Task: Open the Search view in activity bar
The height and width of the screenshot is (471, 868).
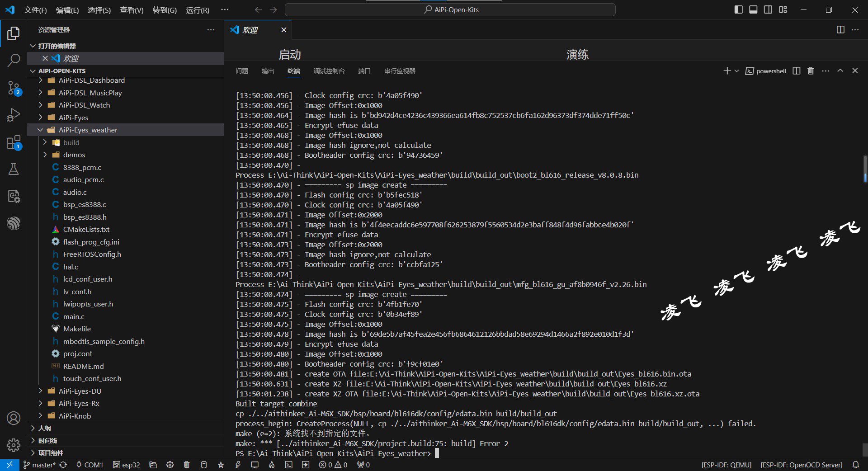Action: [x=14, y=60]
